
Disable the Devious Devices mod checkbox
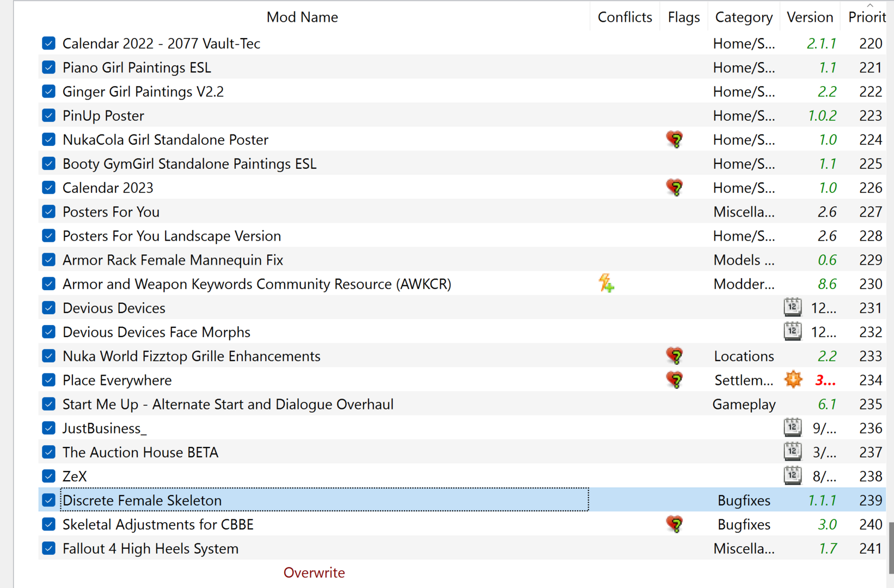[48, 308]
